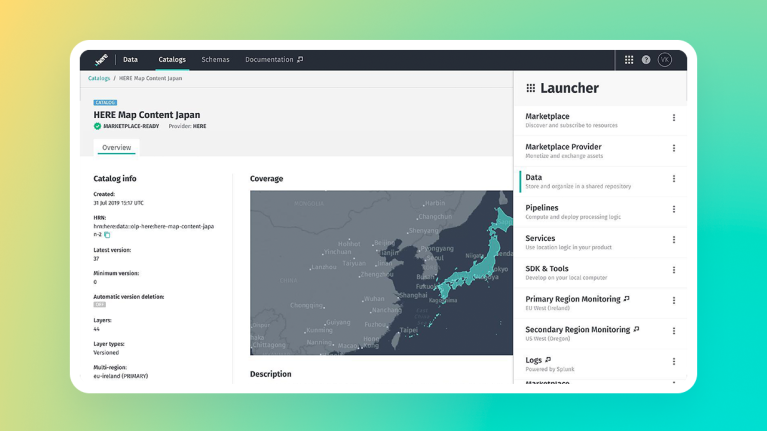Open options menu for Marketplace Provider row
The image size is (767, 431).
coord(674,148)
